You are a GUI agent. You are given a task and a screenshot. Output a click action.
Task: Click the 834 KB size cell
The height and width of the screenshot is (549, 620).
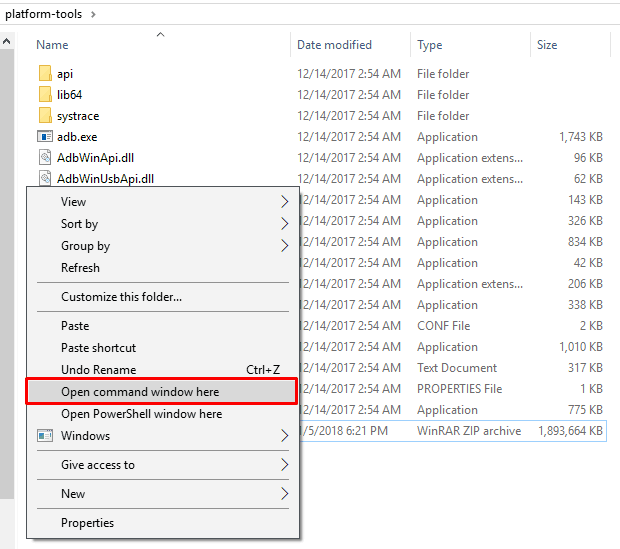click(585, 241)
